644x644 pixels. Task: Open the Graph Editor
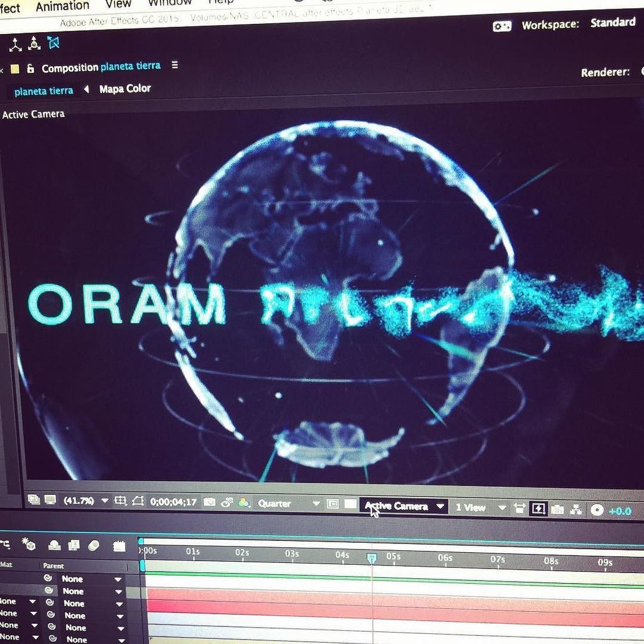(118, 545)
